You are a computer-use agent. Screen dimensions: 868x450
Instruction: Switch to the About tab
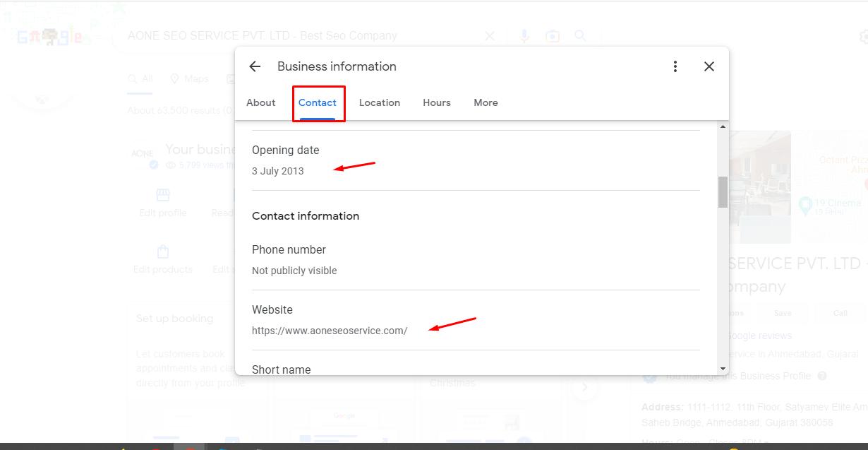click(261, 102)
